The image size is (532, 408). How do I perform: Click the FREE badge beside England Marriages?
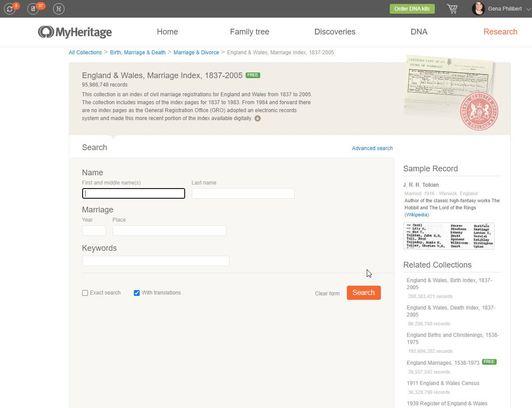point(489,362)
